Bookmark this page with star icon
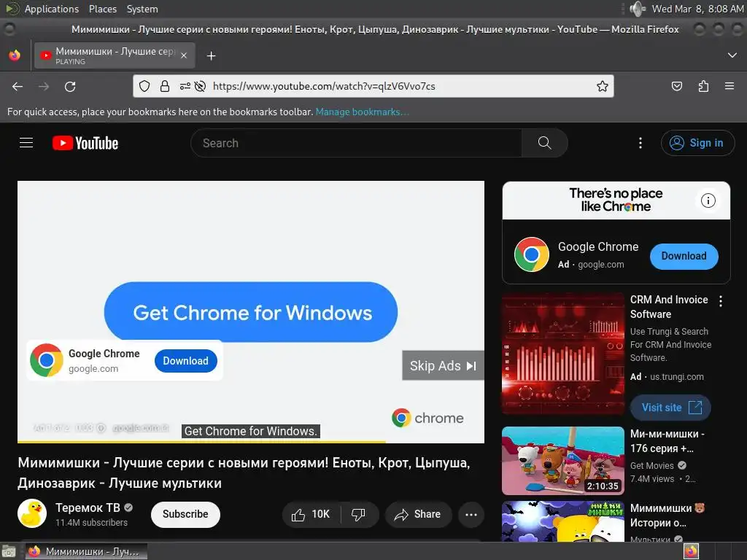 602,86
